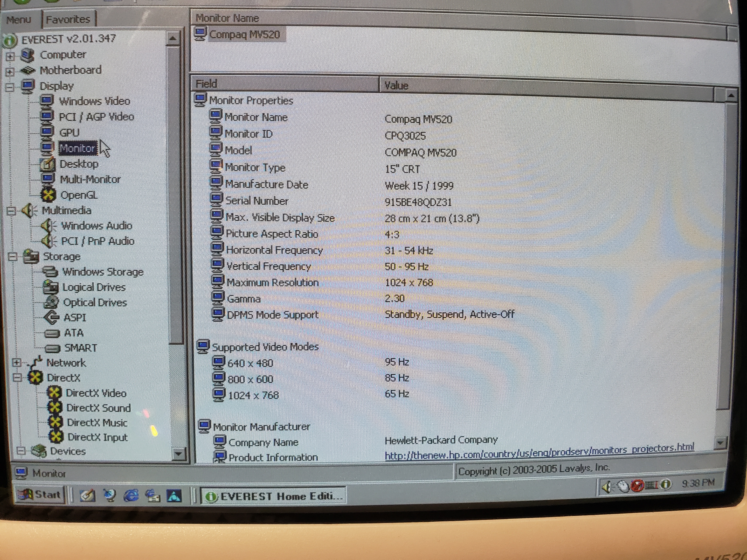Viewport: 747px width, 560px height.
Task: Open the GPU entry in the Display tree
Action: 69,133
